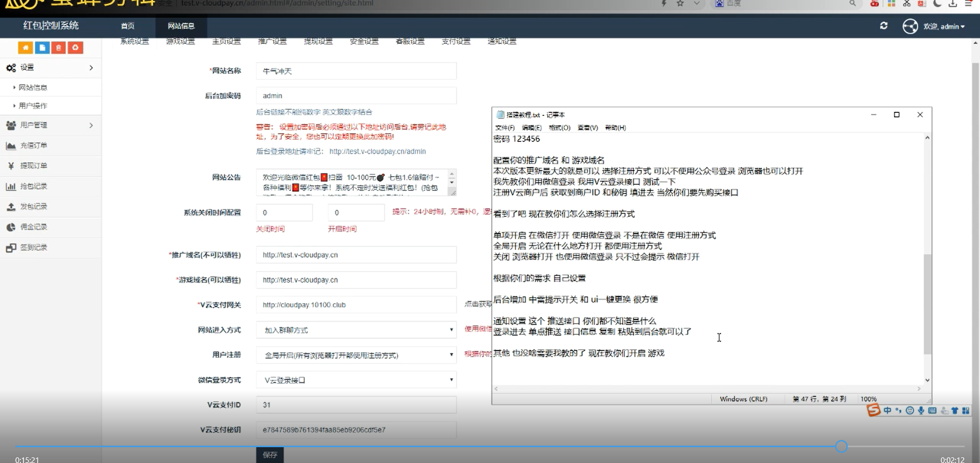
Task: Click the refresh icon in the admin header
Action: (x=884, y=26)
